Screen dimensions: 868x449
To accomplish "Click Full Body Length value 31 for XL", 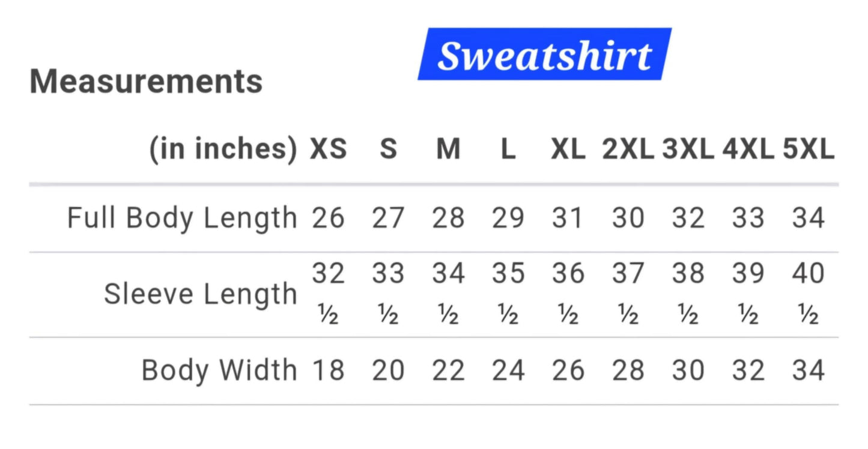I will [x=568, y=218].
